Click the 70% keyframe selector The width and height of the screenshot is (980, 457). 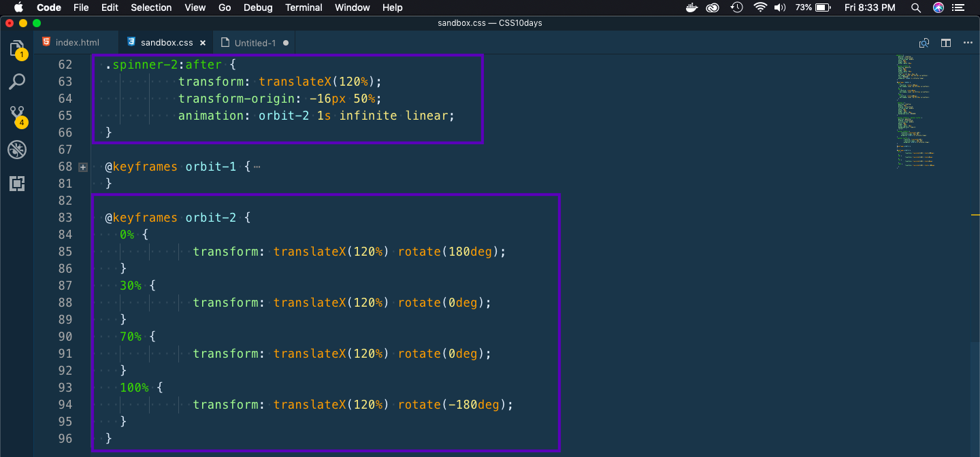(131, 337)
